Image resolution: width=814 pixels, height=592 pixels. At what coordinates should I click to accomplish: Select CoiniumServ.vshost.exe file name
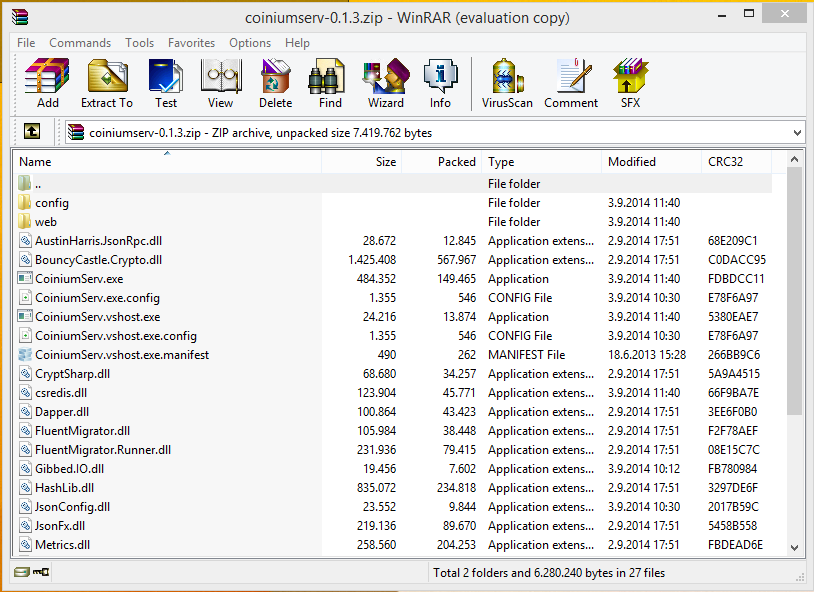[98, 317]
